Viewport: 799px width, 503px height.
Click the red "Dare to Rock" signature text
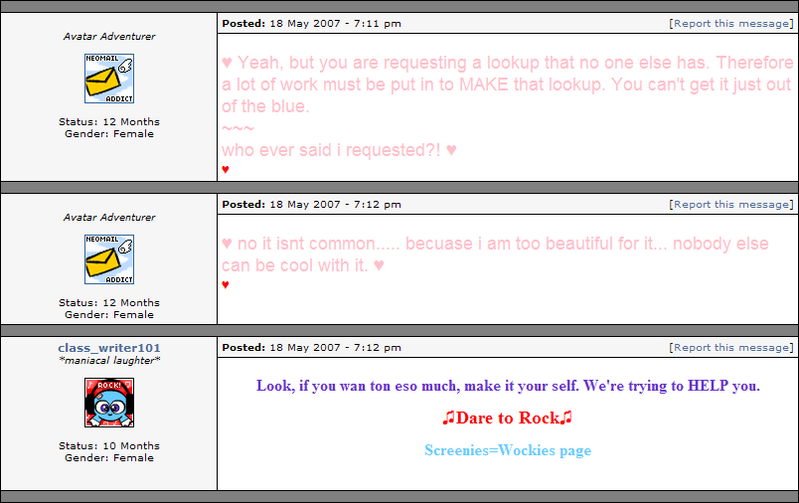(x=507, y=417)
